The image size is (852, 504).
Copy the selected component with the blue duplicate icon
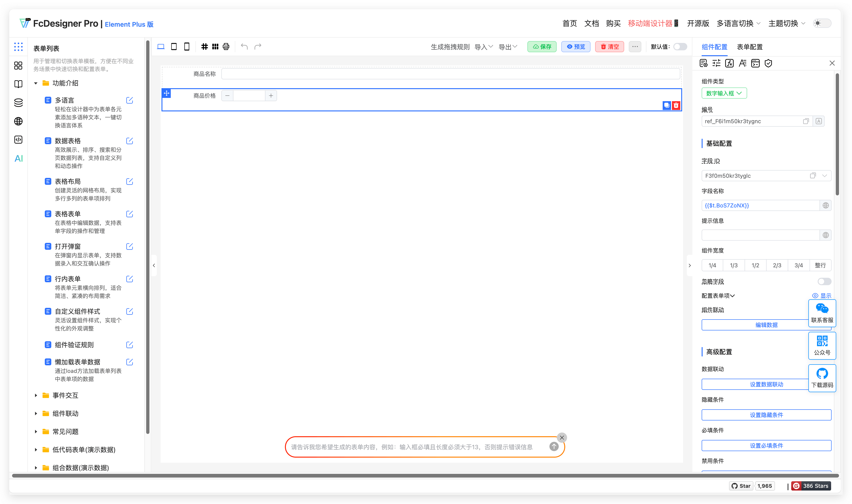pyautogui.click(x=667, y=105)
